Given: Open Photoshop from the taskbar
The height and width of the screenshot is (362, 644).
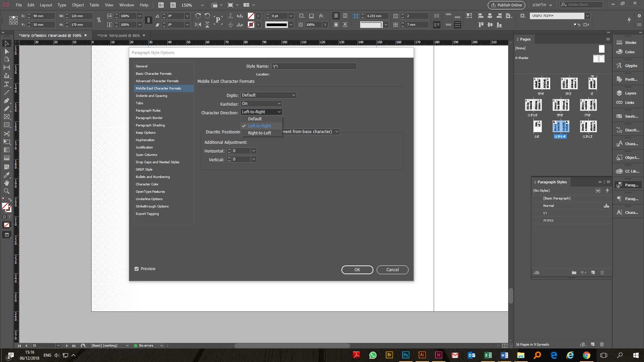Looking at the screenshot, I should (x=406, y=355).
